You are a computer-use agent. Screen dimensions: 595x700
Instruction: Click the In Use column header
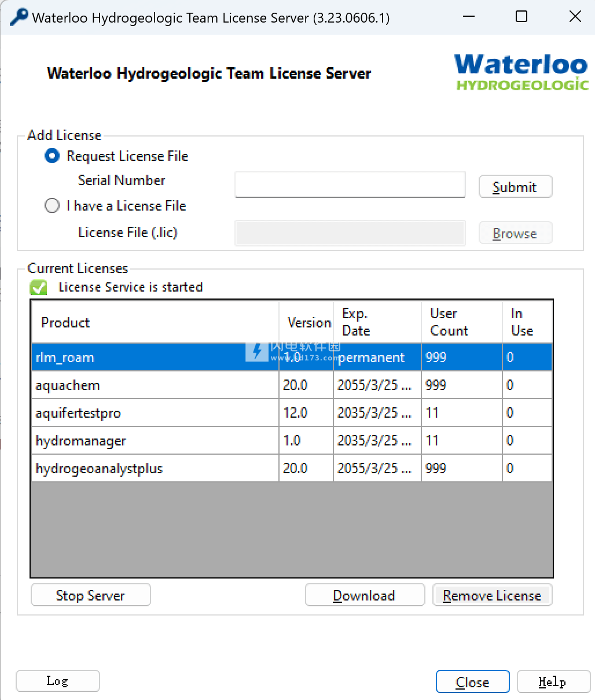tap(527, 322)
